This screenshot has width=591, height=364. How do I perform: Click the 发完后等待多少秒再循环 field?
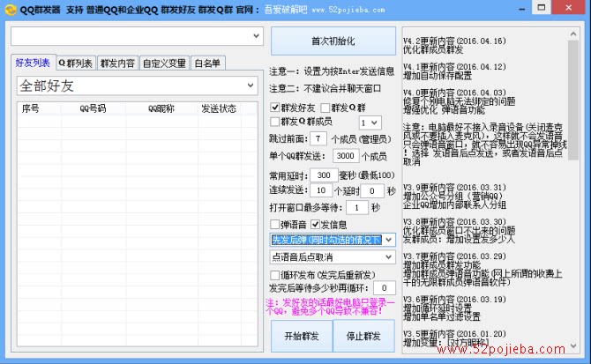(x=384, y=288)
